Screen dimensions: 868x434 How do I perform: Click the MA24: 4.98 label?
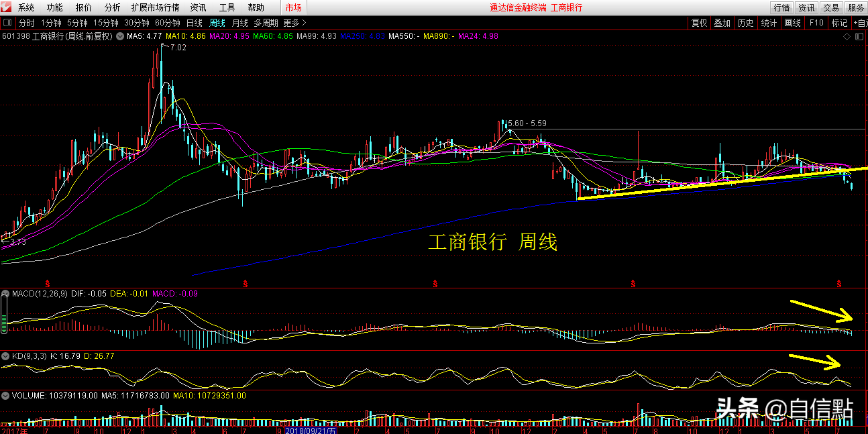pos(478,36)
